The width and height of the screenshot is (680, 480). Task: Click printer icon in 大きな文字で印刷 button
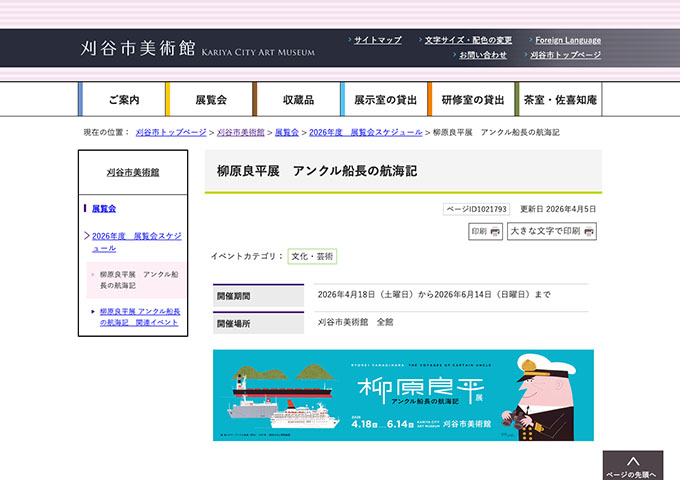click(x=588, y=232)
